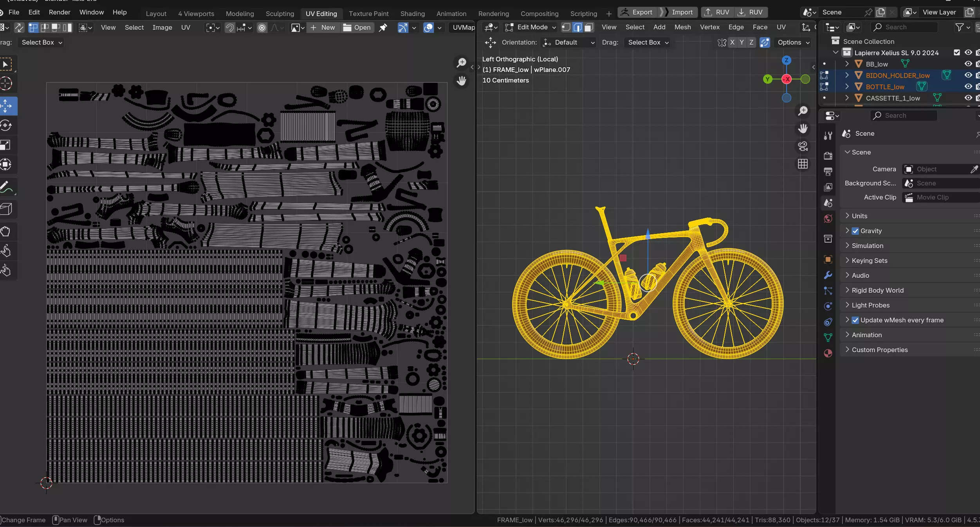Open the View Layer properties tab
The width and height of the screenshot is (980, 527).
click(828, 187)
